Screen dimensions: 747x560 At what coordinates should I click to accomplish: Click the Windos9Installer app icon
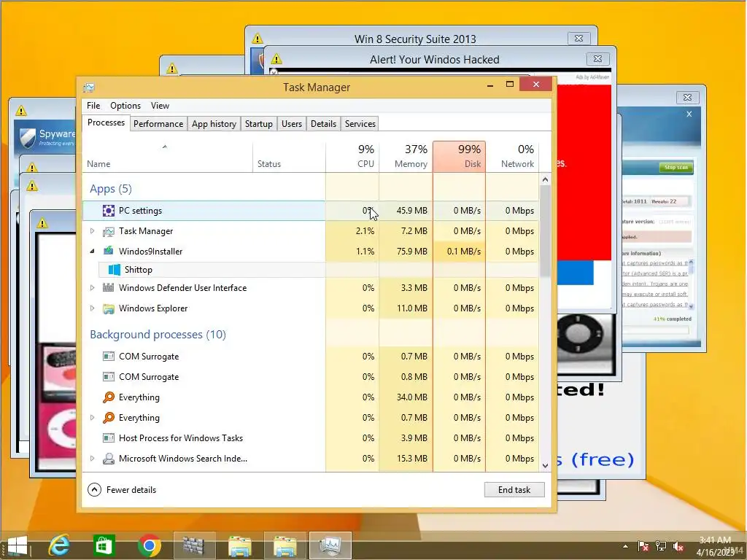coord(109,251)
